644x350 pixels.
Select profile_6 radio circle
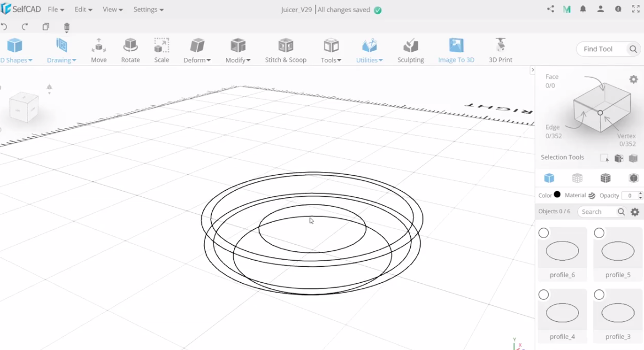pos(544,233)
